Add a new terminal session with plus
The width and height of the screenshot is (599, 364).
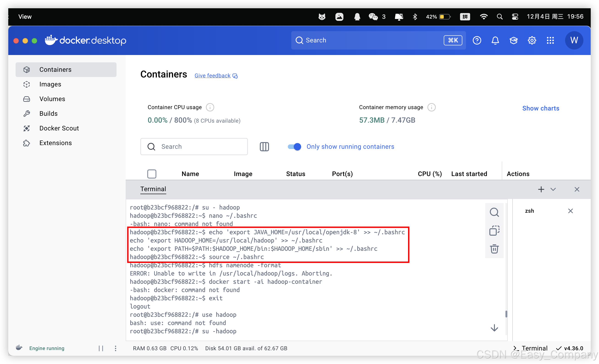coord(541,189)
